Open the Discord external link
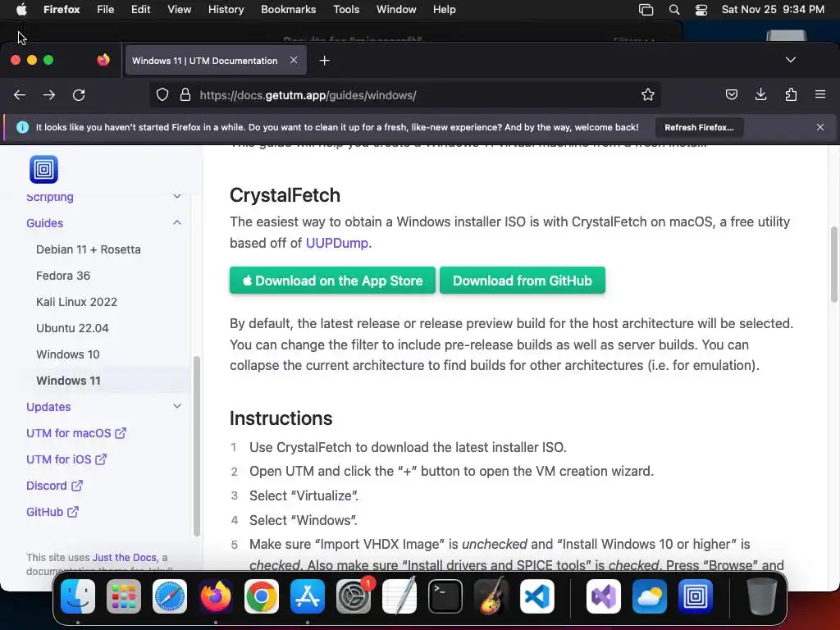This screenshot has height=630, width=840. 54,486
